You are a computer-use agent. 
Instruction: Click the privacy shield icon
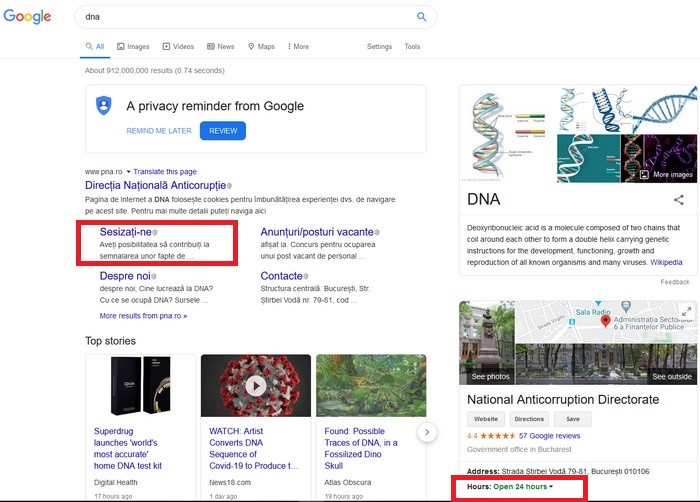104,106
